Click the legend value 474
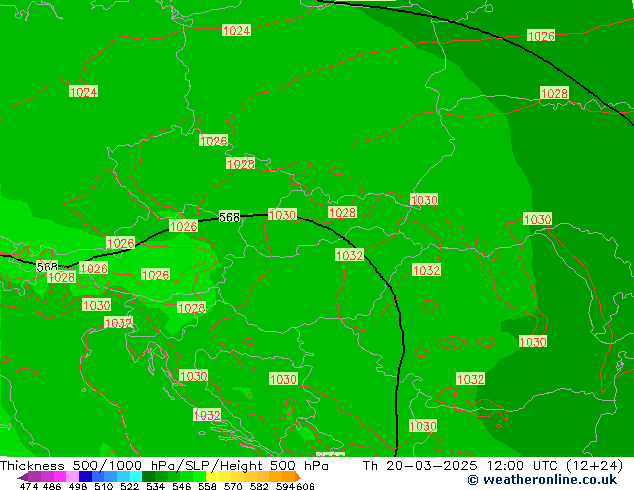 [x=29, y=486]
